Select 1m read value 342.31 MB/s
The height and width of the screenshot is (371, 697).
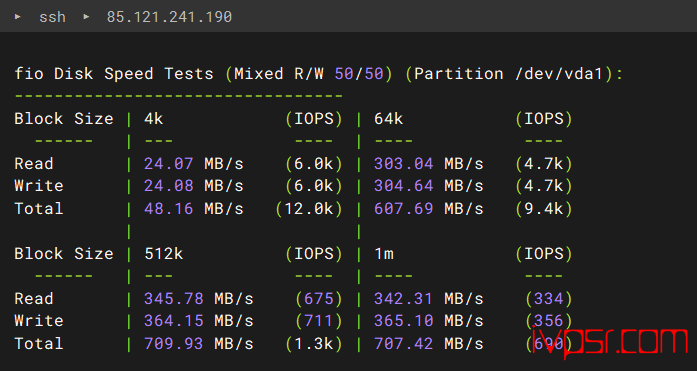[x=429, y=299]
